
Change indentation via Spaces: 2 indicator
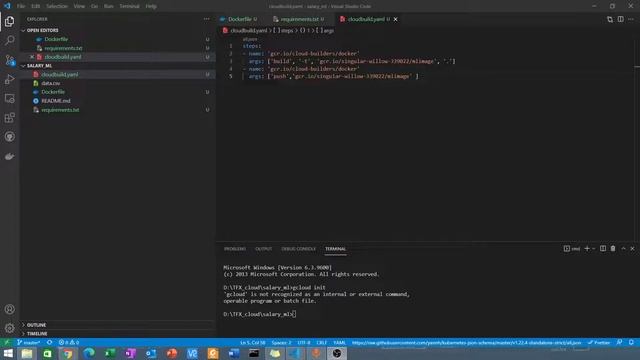282,342
